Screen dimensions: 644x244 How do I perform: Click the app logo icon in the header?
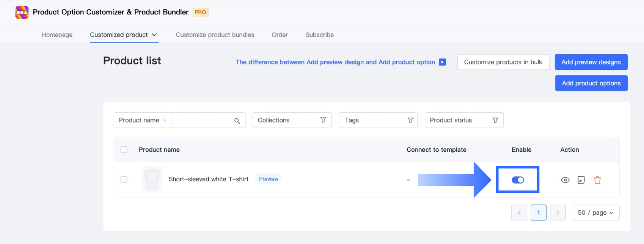pos(22,12)
